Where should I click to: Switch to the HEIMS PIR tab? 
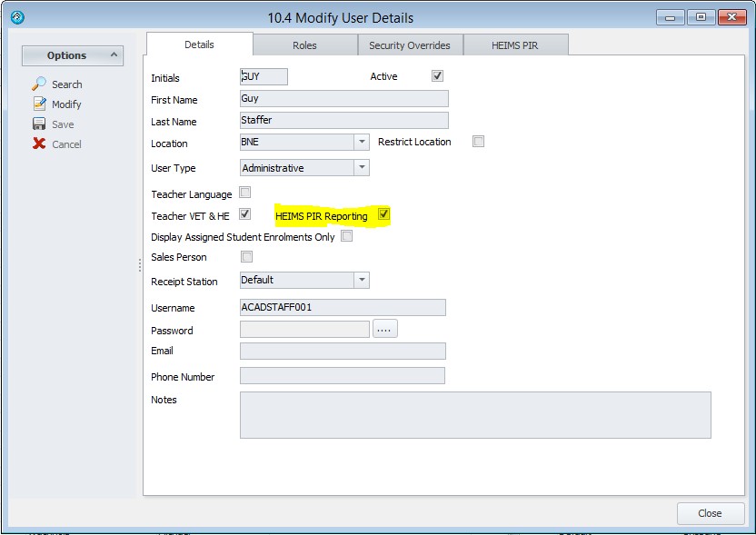(x=516, y=45)
